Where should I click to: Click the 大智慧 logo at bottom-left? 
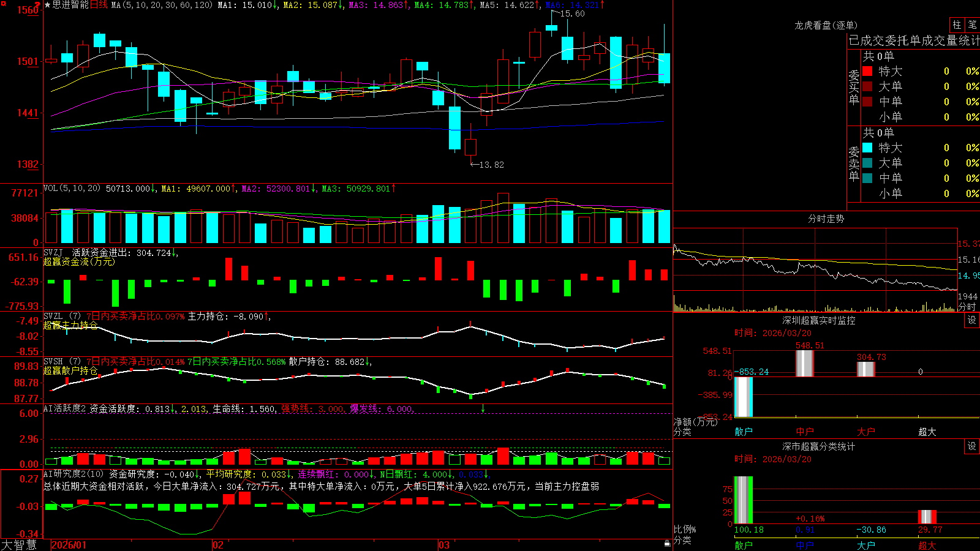coord(19,545)
